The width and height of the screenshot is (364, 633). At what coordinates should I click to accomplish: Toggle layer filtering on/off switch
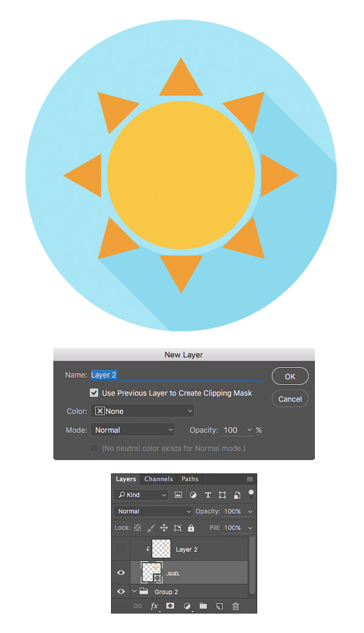coord(251,495)
